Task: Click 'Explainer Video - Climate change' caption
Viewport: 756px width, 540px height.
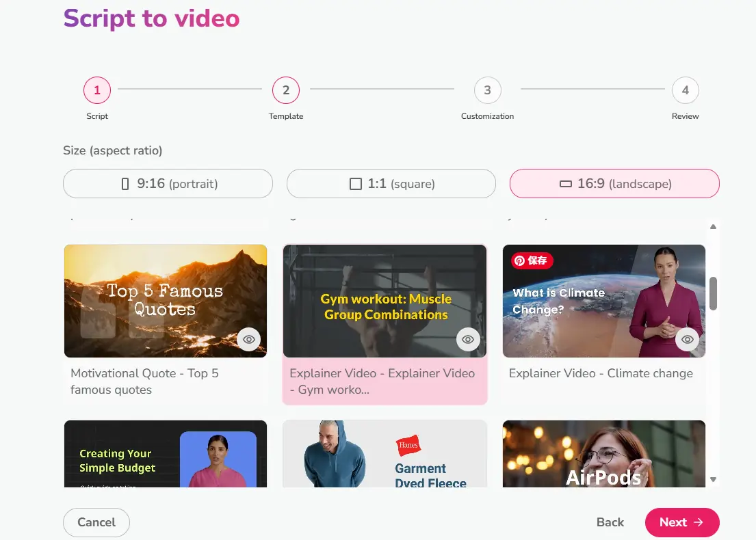Action: point(601,373)
